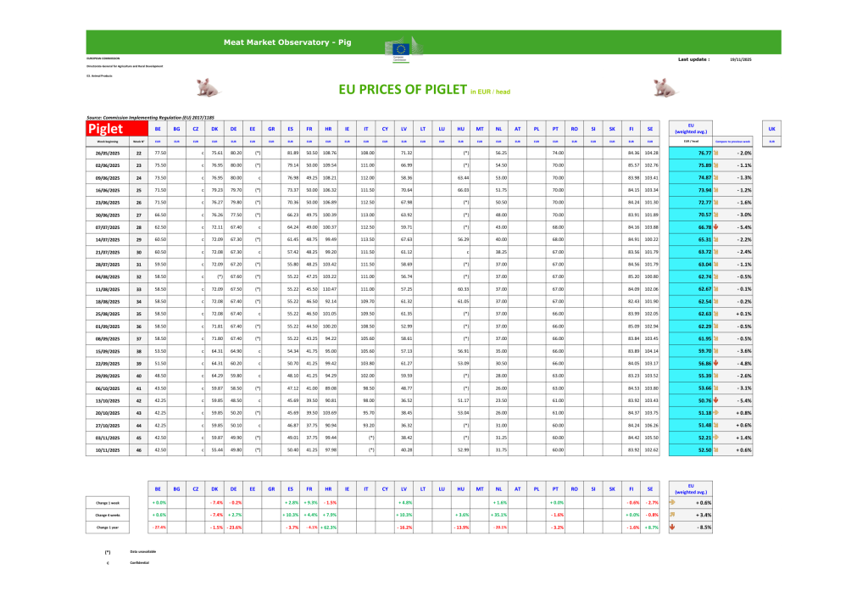Click the European Commission flag logo
The image size is (868, 614).
click(x=400, y=47)
